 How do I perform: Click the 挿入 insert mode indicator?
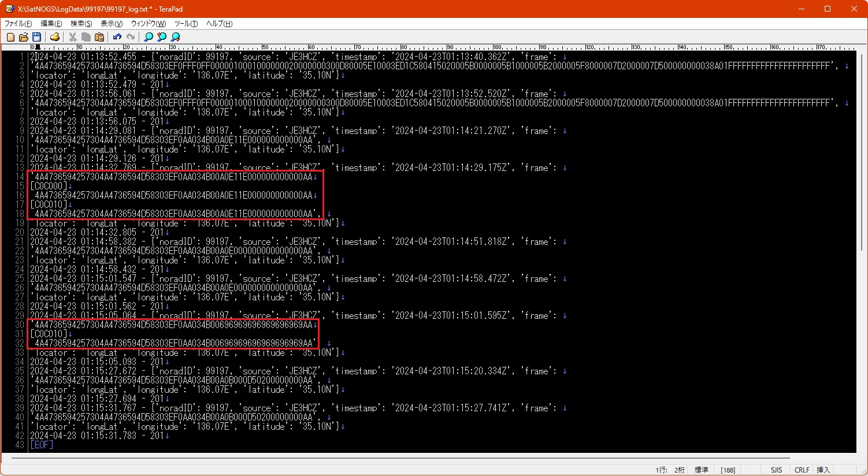point(823,470)
